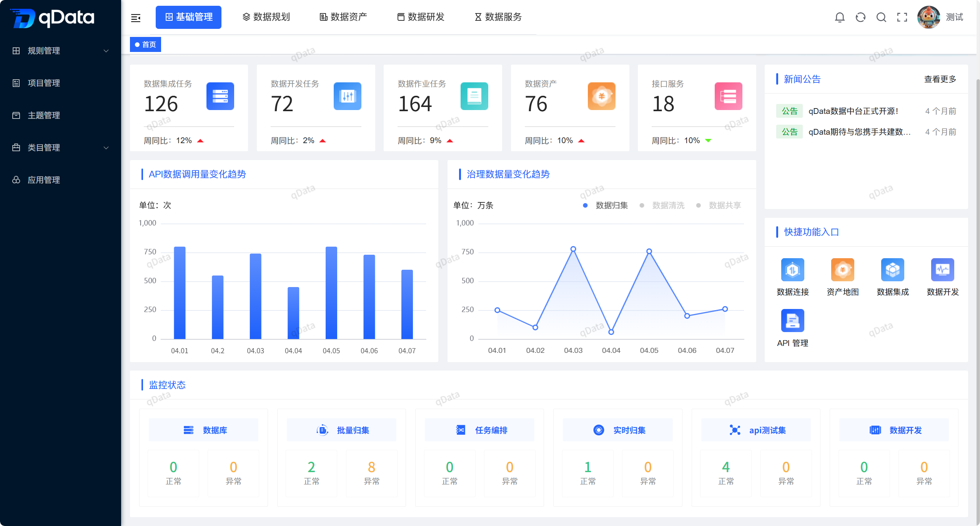Open announcement qData期待与您携手共建数...
The height and width of the screenshot is (526, 980).
pos(860,132)
